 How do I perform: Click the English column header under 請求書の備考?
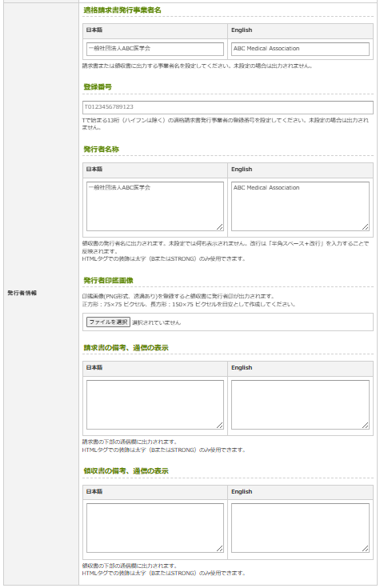242,367
